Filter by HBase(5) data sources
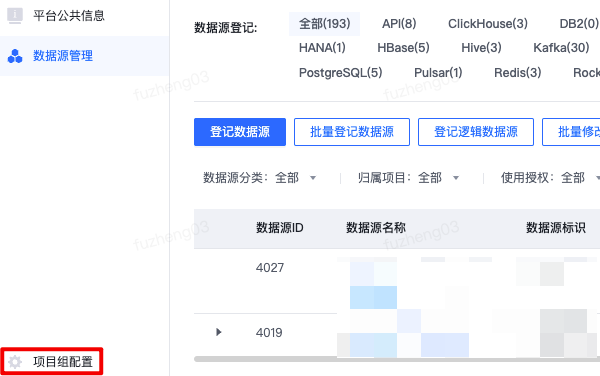The width and height of the screenshot is (600, 376). pos(403,48)
